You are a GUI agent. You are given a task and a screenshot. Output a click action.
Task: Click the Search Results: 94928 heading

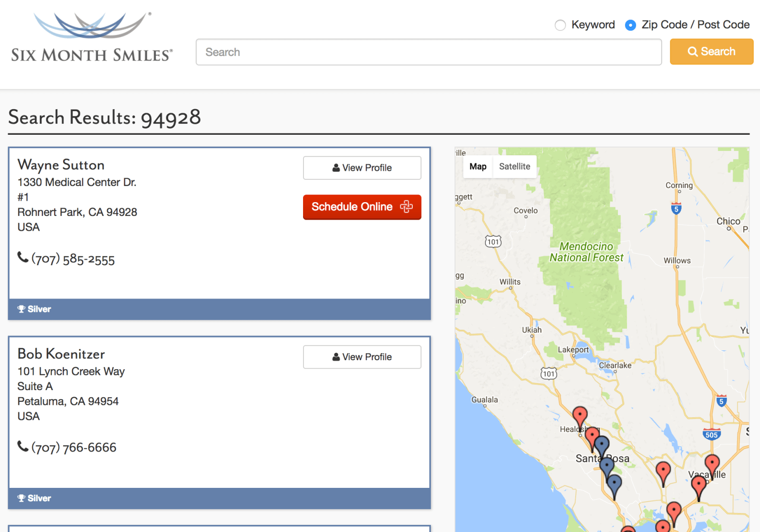pos(104,117)
